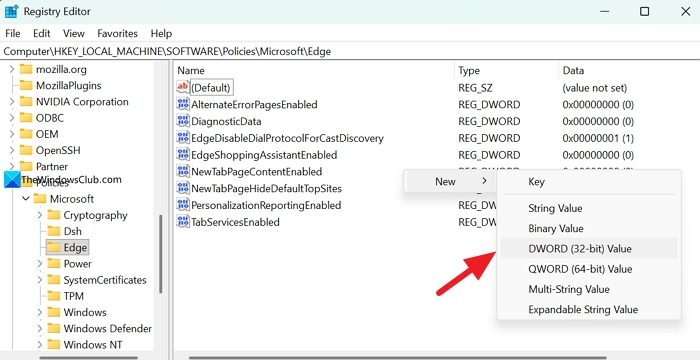
Task: Click the DiagnosticData DWORD icon
Action: click(x=183, y=121)
